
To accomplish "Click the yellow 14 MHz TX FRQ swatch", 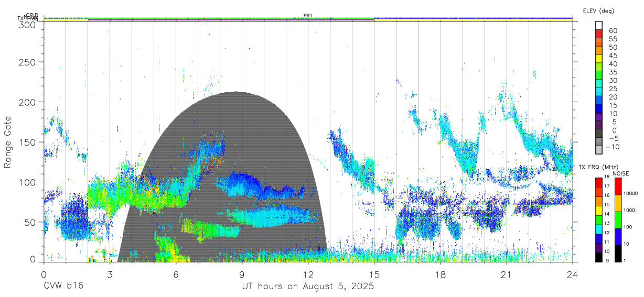I will pos(599,211).
